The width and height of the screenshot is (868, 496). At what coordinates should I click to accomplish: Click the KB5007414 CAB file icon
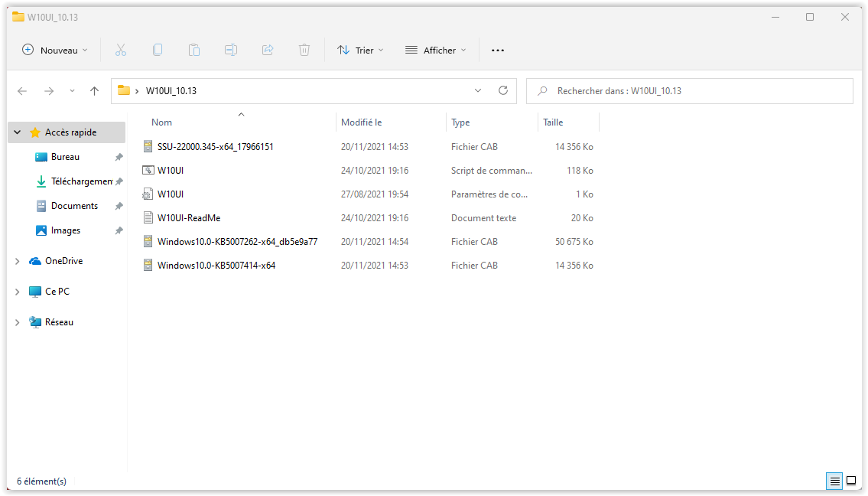click(148, 266)
